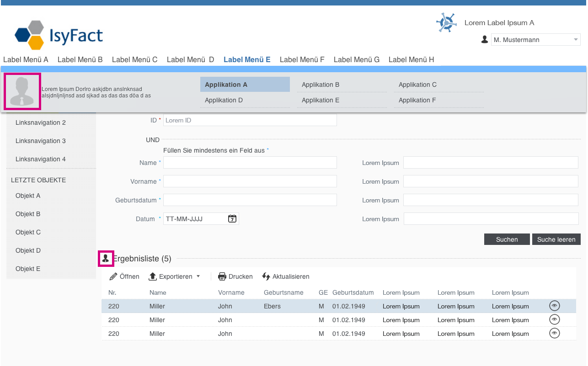
Task: Open the calendar date picker icon
Action: tap(232, 219)
